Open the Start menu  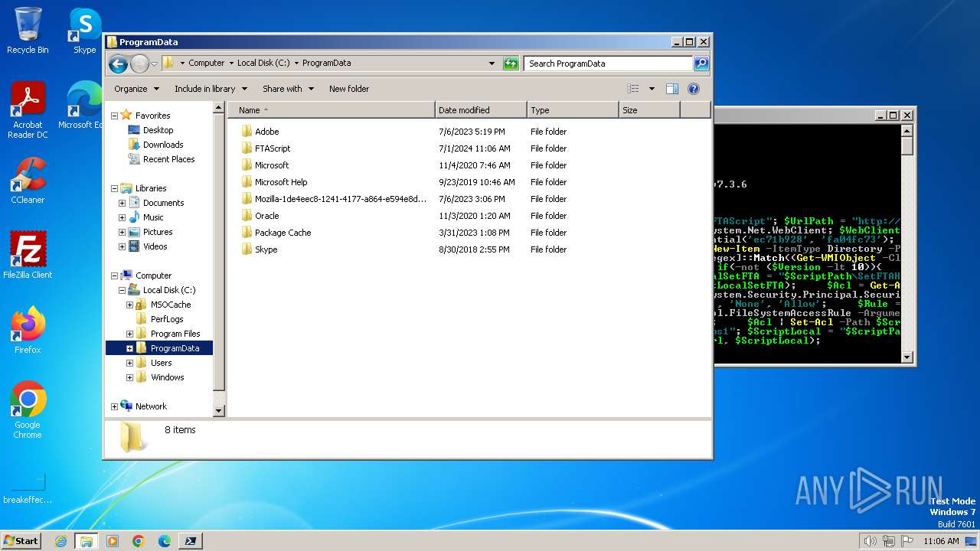tap(21, 541)
